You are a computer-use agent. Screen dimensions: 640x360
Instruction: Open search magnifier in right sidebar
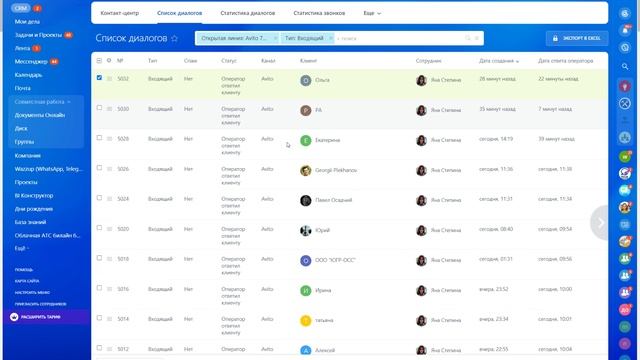pos(625,66)
